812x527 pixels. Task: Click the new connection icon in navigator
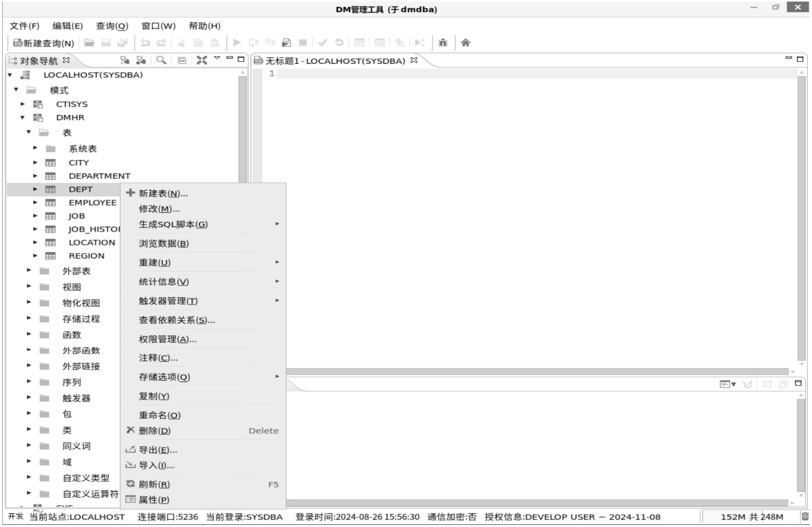125,60
